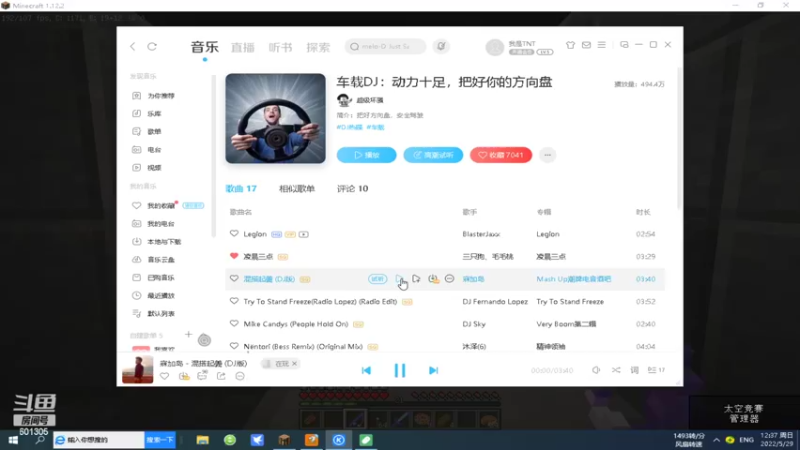Expand the play queue list showing 17
Screen dimensions: 800x450
656,370
